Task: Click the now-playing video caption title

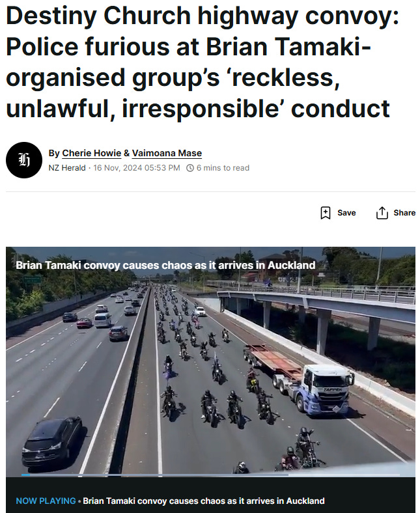Action: pyautogui.click(x=204, y=501)
